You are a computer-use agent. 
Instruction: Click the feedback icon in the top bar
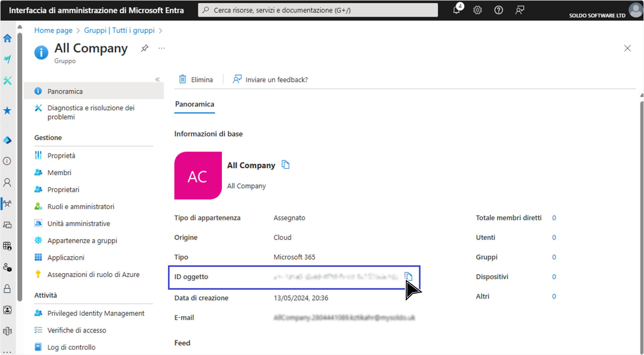(x=520, y=10)
